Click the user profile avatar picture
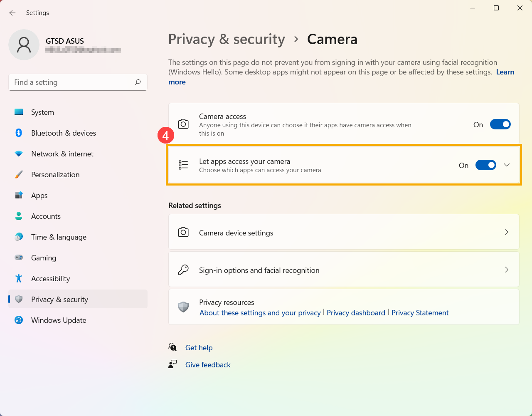This screenshot has height=416, width=532. pos(24,45)
